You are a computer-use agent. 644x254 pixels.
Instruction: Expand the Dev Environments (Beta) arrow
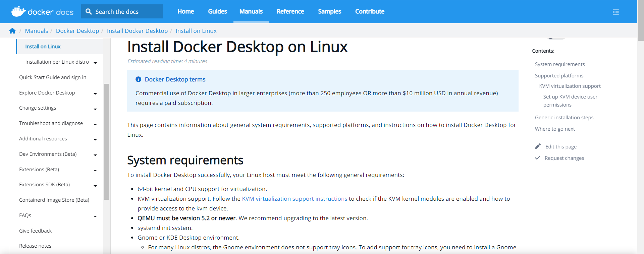(95, 155)
